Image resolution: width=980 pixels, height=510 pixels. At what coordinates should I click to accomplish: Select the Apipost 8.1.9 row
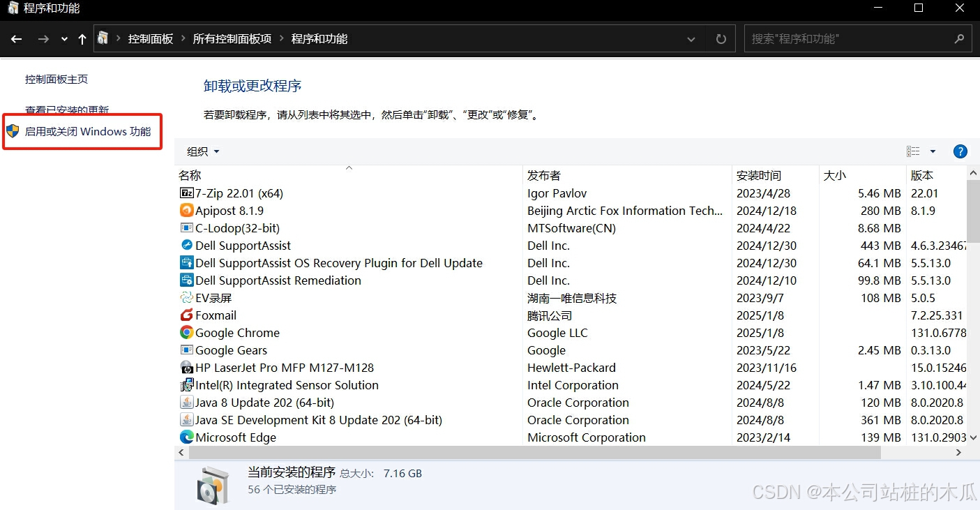pyautogui.click(x=571, y=211)
